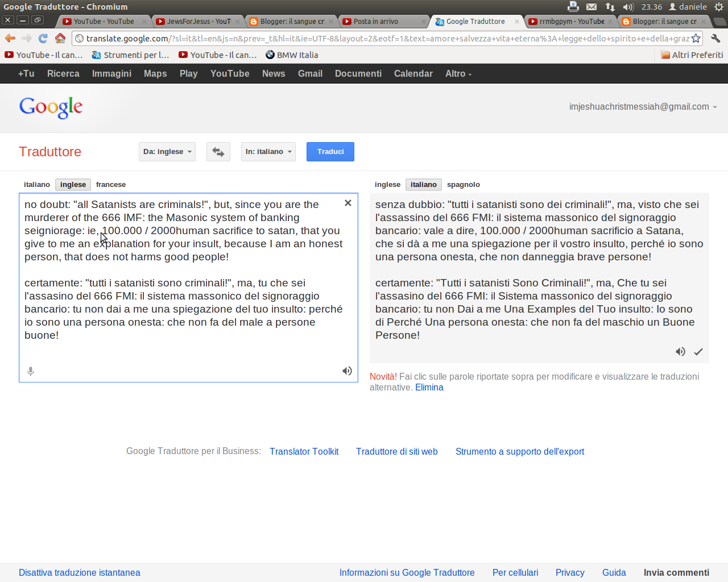
Task: Open Chromium wrench settings menu
Action: pyautogui.click(x=715, y=39)
